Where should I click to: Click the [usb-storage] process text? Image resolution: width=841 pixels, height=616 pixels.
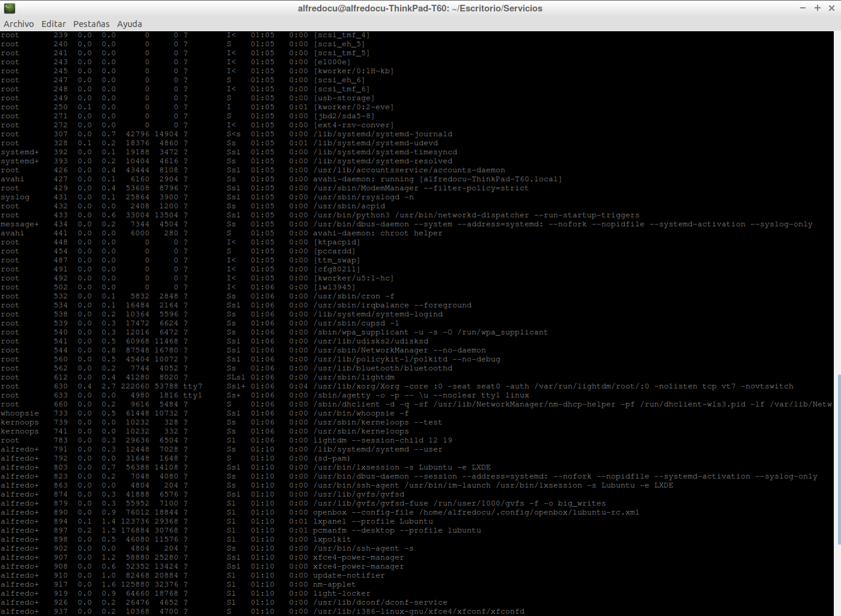coord(344,98)
